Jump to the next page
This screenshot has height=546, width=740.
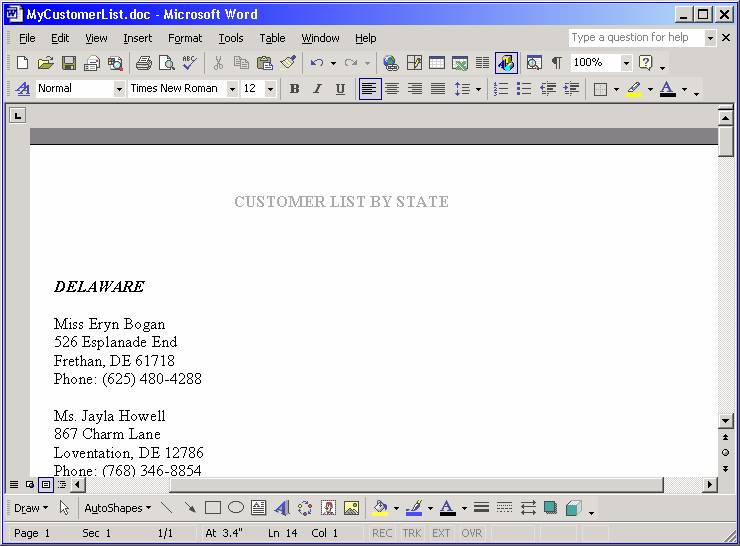click(x=725, y=468)
